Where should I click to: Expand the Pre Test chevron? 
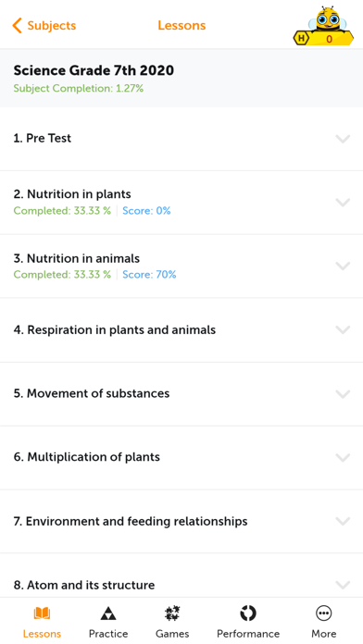point(343,139)
